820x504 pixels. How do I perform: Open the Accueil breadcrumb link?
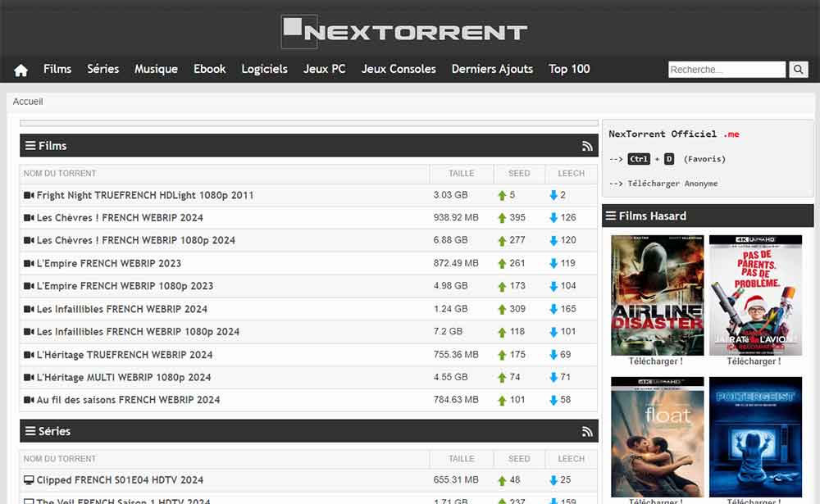coord(27,101)
